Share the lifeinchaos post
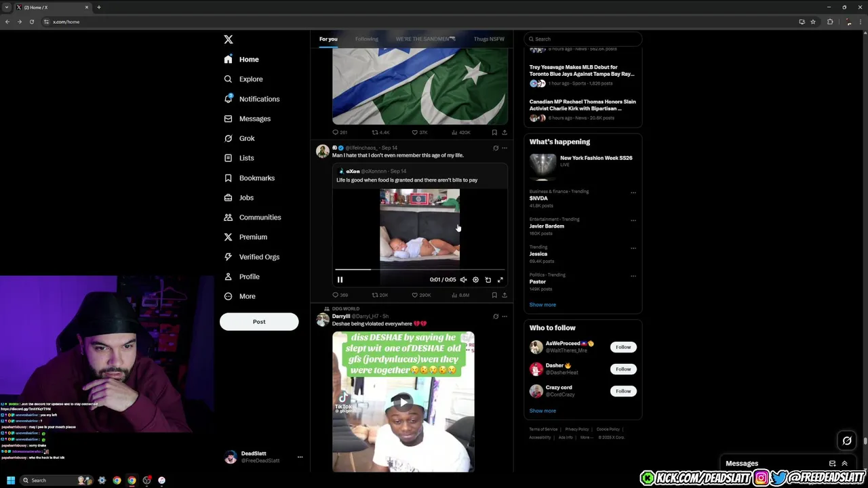 [505, 296]
